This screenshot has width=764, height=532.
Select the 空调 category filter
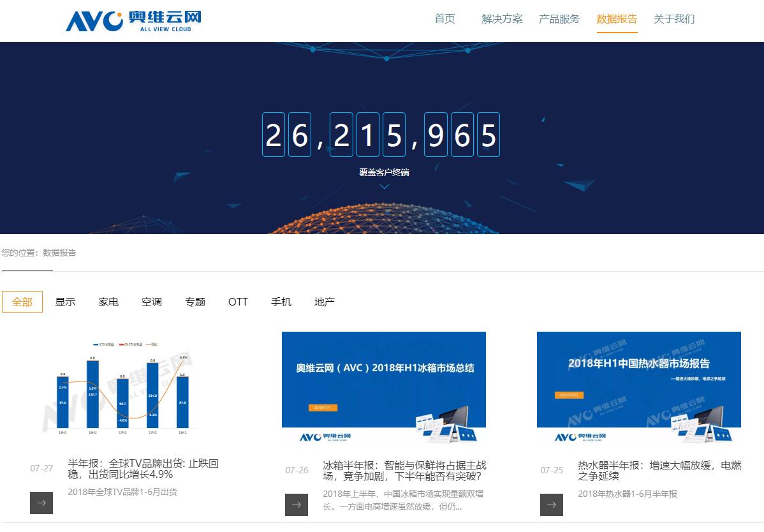[152, 302]
